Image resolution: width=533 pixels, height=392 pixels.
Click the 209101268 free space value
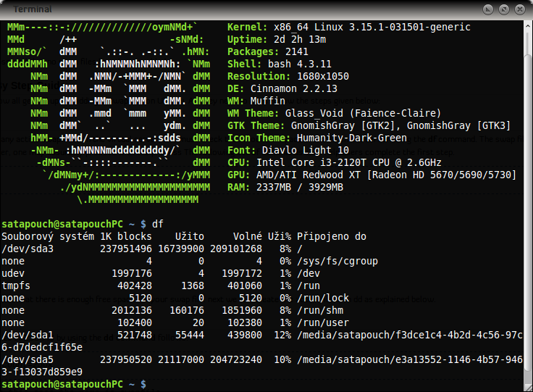point(236,249)
